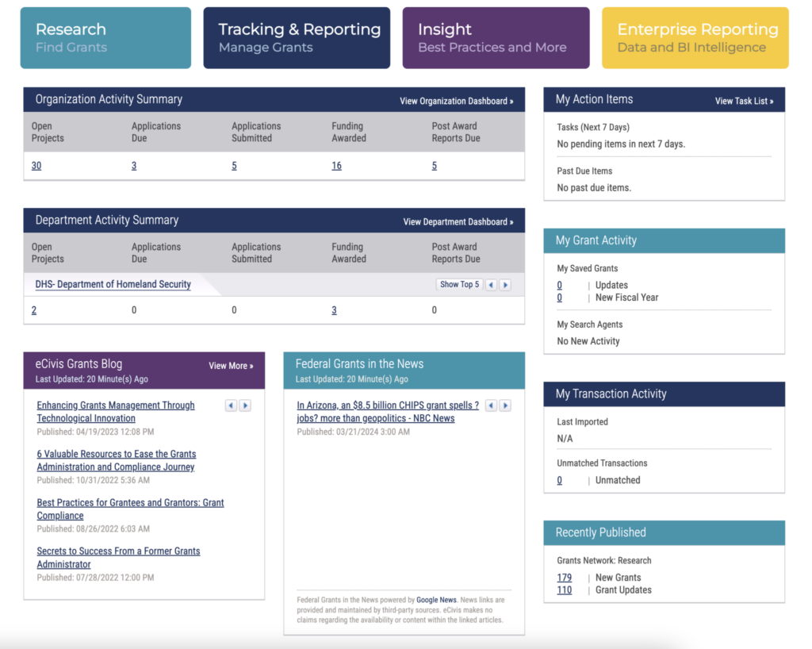The height and width of the screenshot is (649, 812).
Task: Open the Google News link
Action: pos(436,601)
